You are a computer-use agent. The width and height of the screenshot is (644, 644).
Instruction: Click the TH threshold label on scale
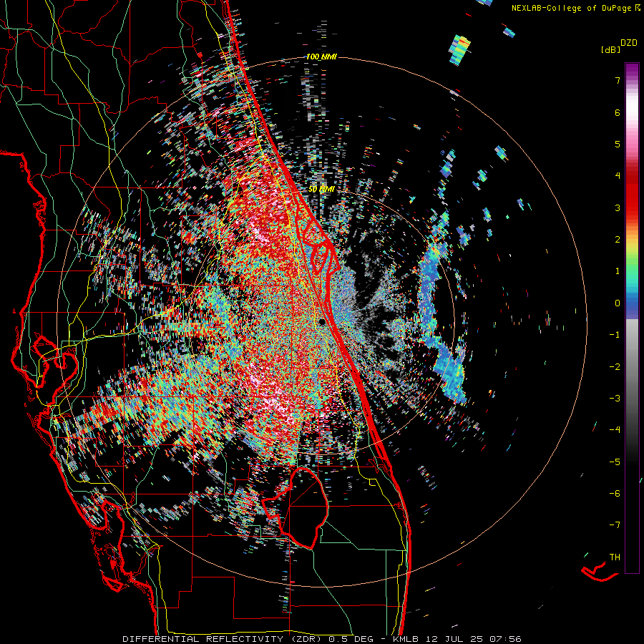click(615, 557)
